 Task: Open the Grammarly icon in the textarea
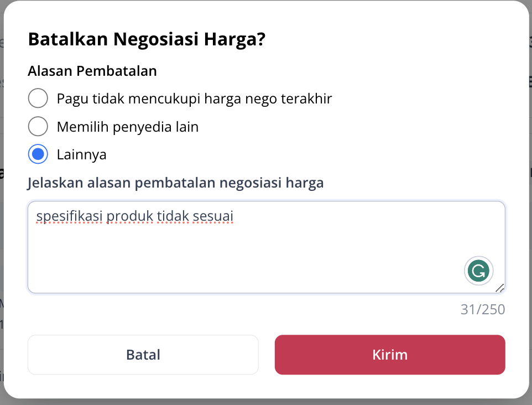[x=478, y=271]
